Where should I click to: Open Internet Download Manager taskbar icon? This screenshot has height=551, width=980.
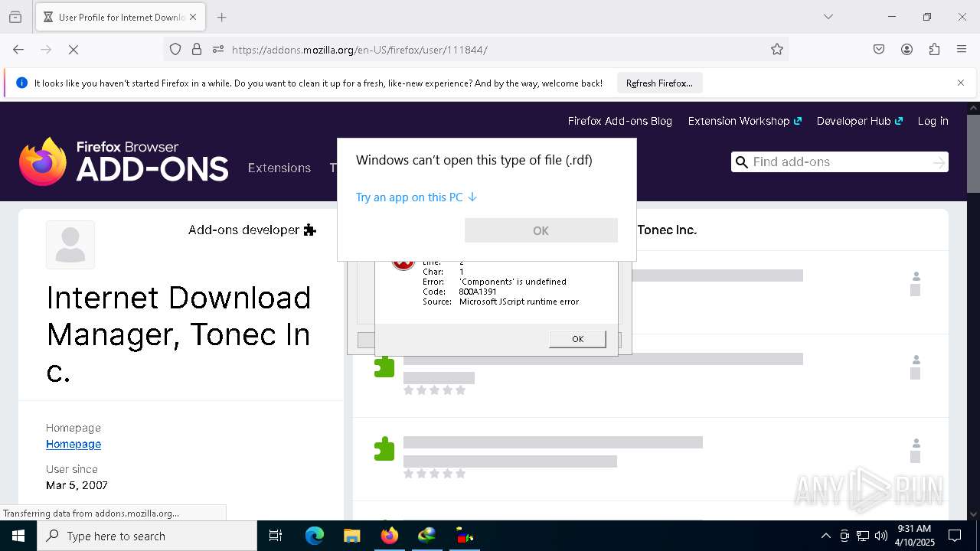pos(427,536)
